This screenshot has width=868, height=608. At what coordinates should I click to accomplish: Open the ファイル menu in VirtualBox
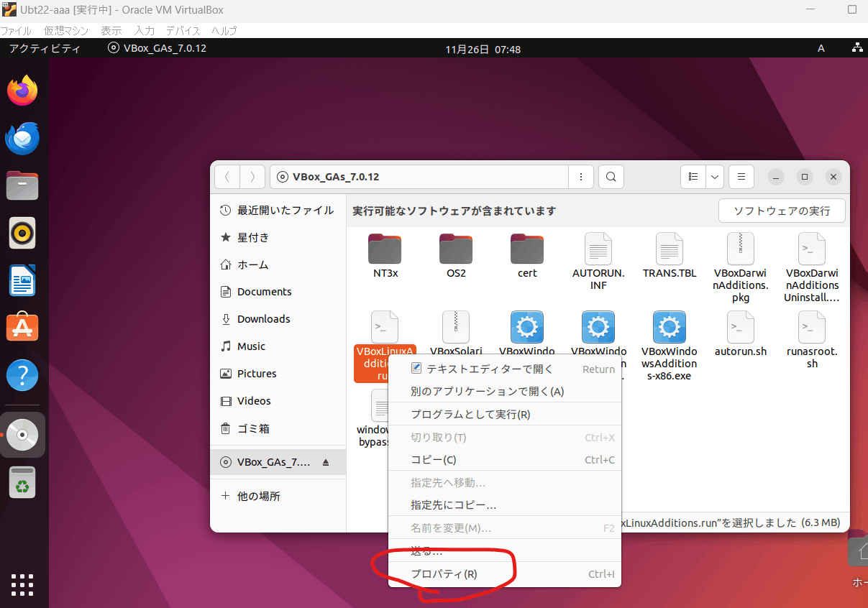point(16,31)
